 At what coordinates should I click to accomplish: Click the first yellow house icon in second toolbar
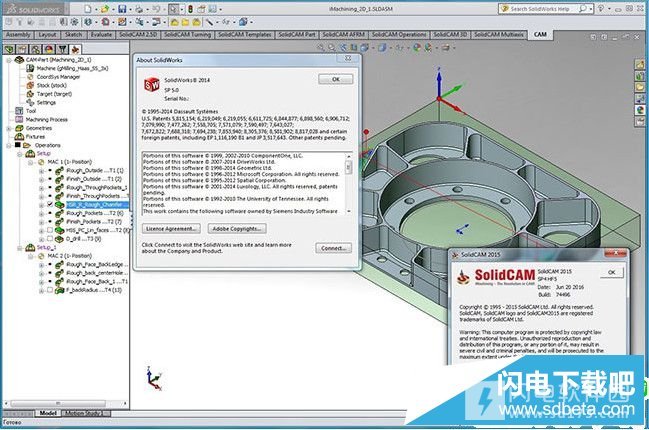tap(175, 22)
